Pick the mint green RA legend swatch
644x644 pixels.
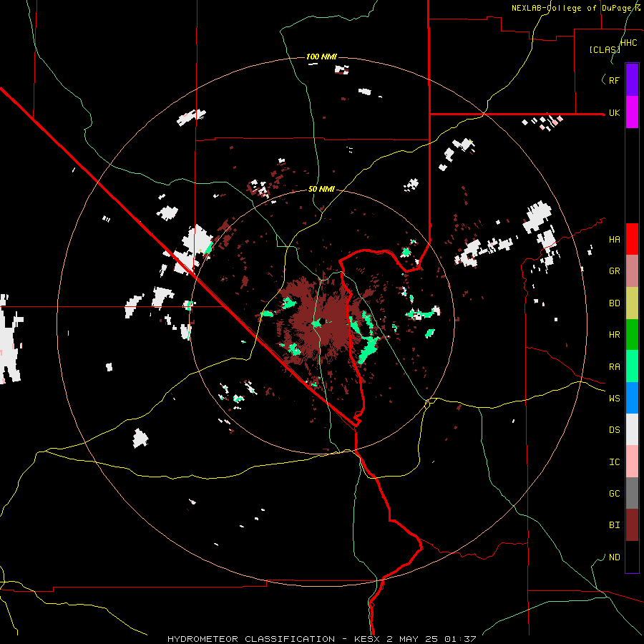tap(632, 366)
